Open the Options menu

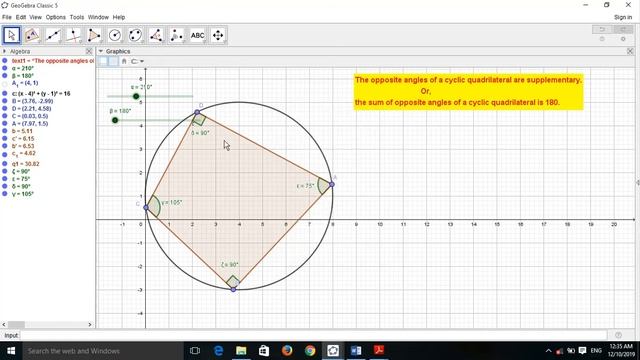[x=56, y=17]
